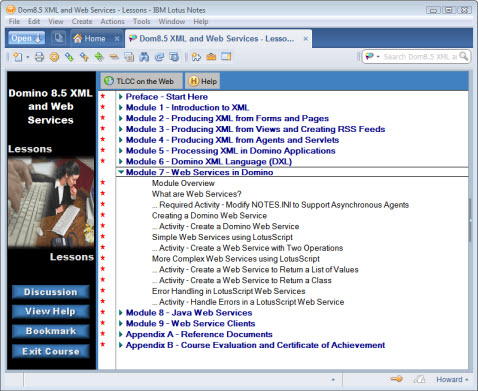Click the minus Collapse All icon

114,57
